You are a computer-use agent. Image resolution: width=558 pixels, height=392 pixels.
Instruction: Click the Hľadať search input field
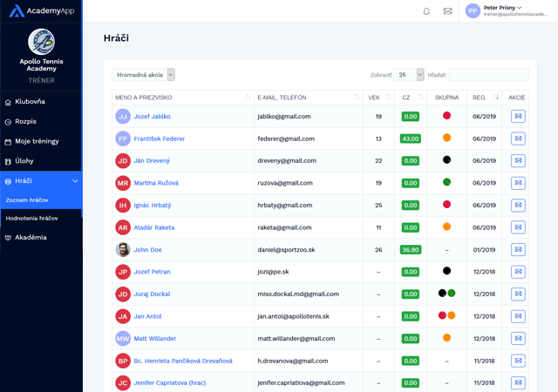tap(488, 75)
